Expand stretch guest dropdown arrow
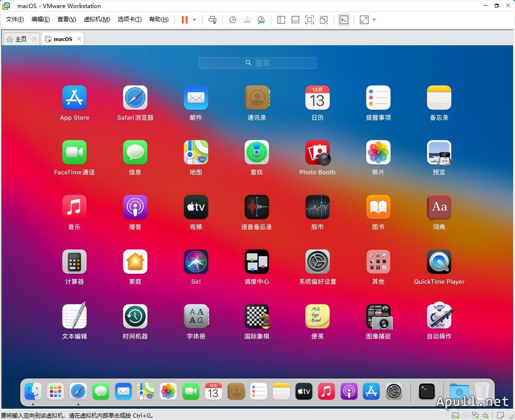The width and height of the screenshot is (515, 420). pyautogui.click(x=374, y=20)
